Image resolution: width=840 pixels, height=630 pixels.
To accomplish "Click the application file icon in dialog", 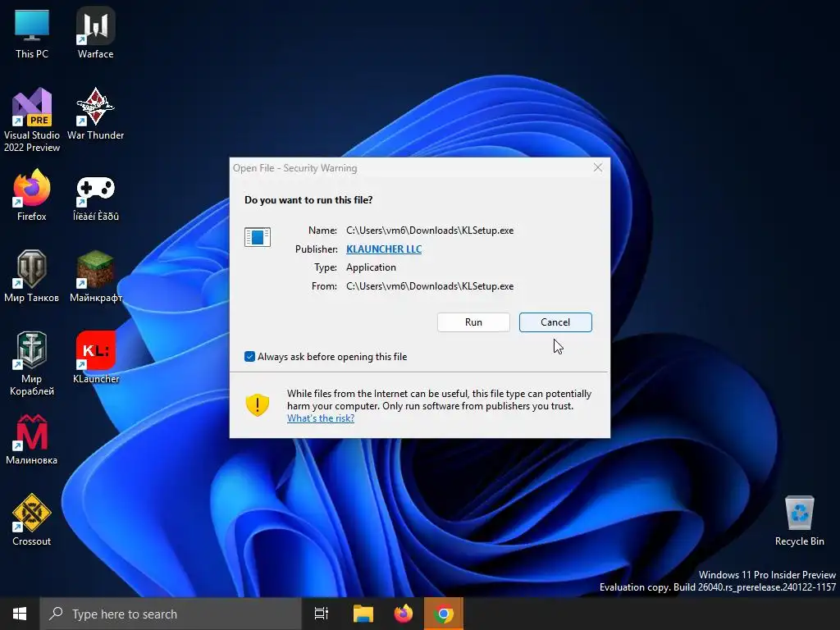I will pos(258,237).
